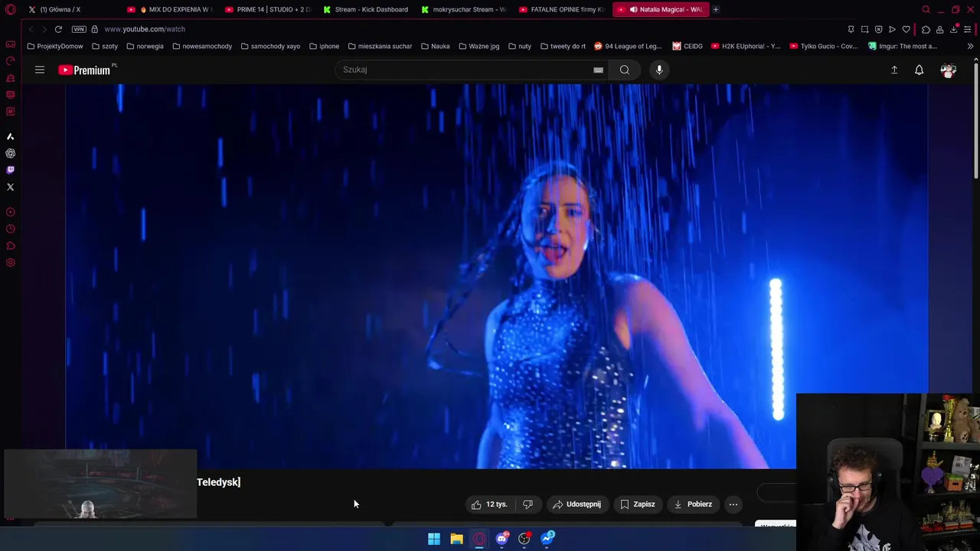Start voice search with microphone
This screenshot has width=980, height=551.
coord(659,70)
